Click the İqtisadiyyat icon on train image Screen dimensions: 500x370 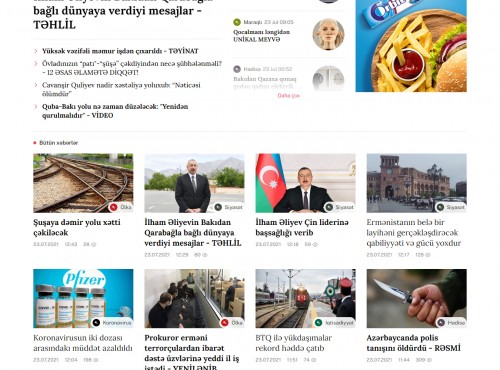(319, 323)
